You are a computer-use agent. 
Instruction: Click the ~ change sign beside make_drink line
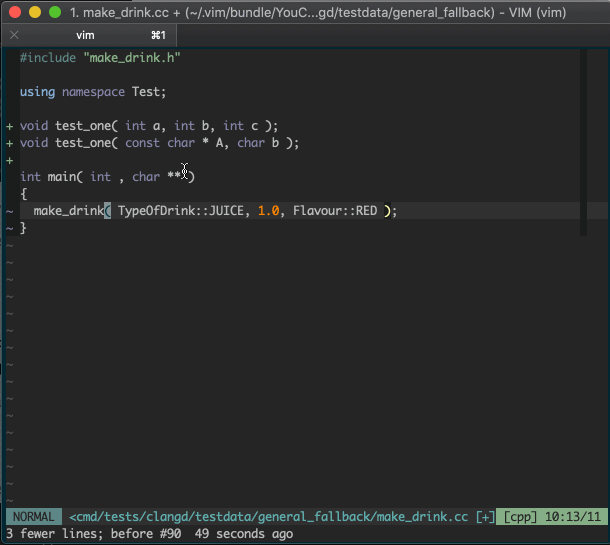[x=10, y=211]
